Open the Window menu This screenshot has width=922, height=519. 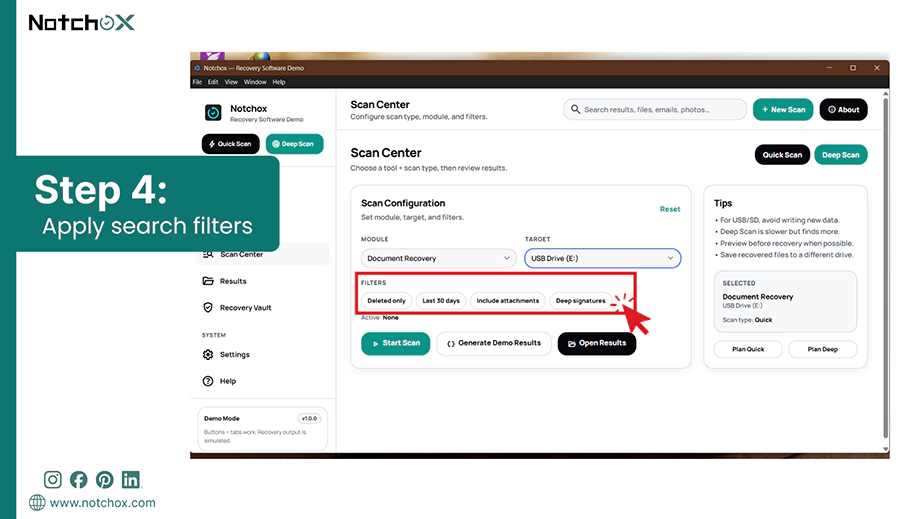click(255, 82)
